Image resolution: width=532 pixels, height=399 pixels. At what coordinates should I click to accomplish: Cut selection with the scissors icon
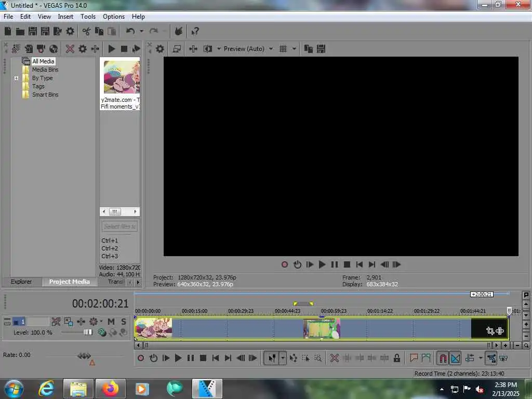[87, 32]
